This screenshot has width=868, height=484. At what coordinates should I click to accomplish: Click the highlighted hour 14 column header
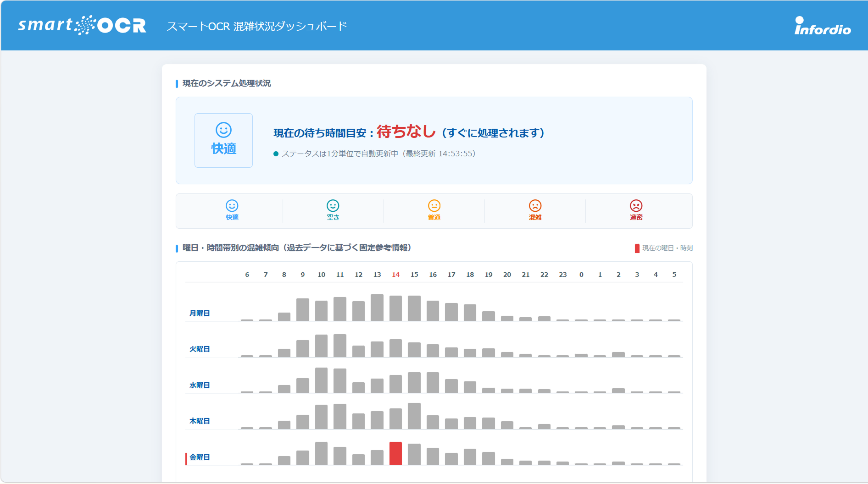[x=395, y=275]
